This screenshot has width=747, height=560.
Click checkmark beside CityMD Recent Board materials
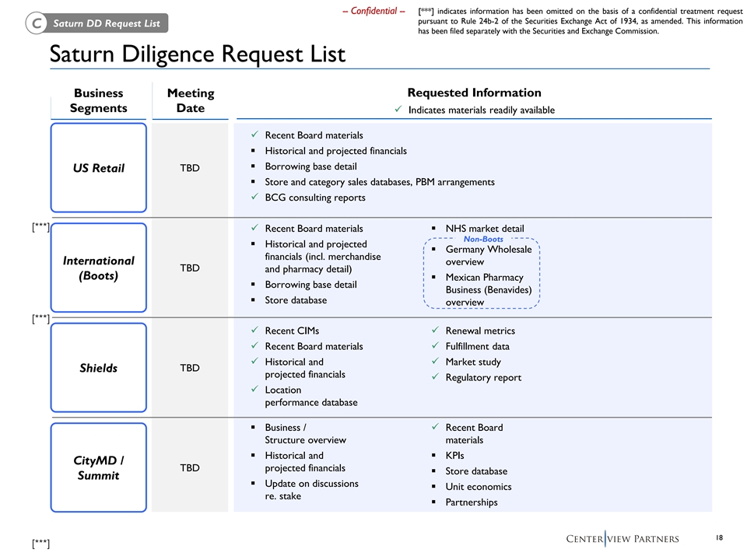436,427
